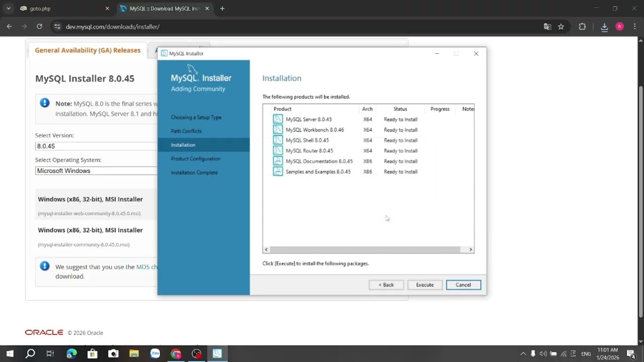Click the scroll-left arrow in product list
Screen dimensions: 644x362
(266, 249)
